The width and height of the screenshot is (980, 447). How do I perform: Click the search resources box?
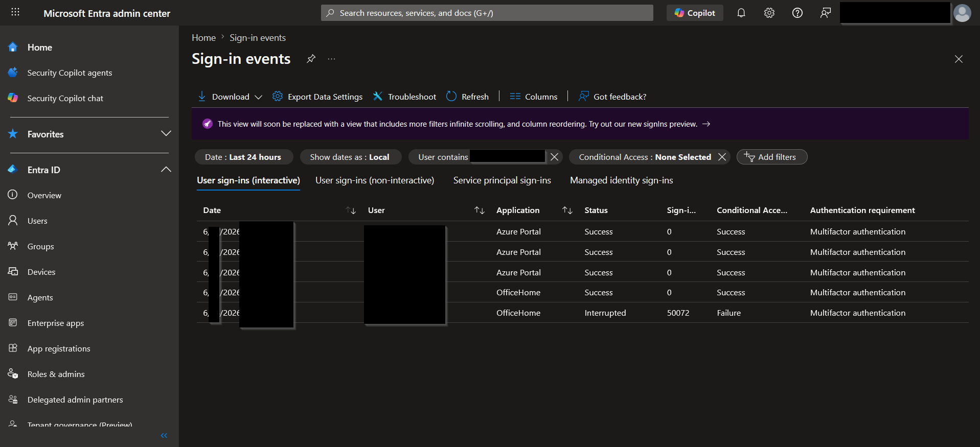487,13
